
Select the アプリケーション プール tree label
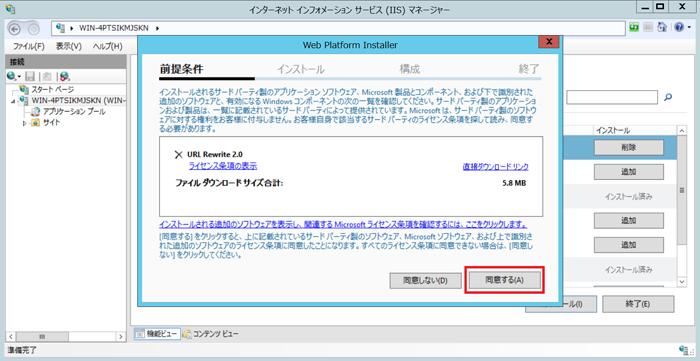click(x=74, y=112)
